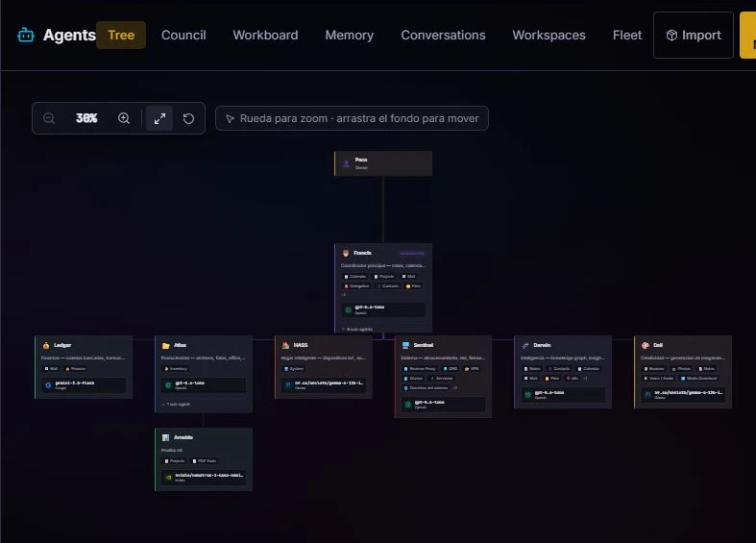The height and width of the screenshot is (543, 756).
Task: Click the OpenAI logo in Francis's model
Action: coord(348,309)
